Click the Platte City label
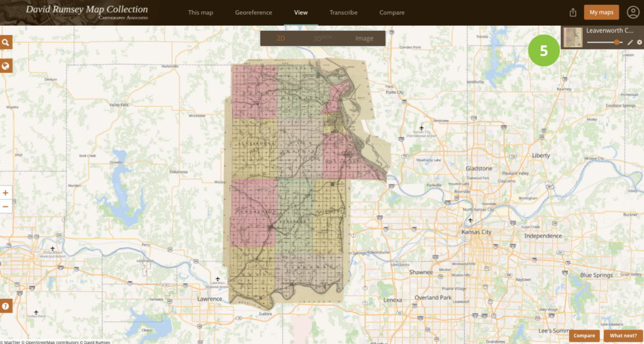644x344 pixels. pyautogui.click(x=395, y=93)
